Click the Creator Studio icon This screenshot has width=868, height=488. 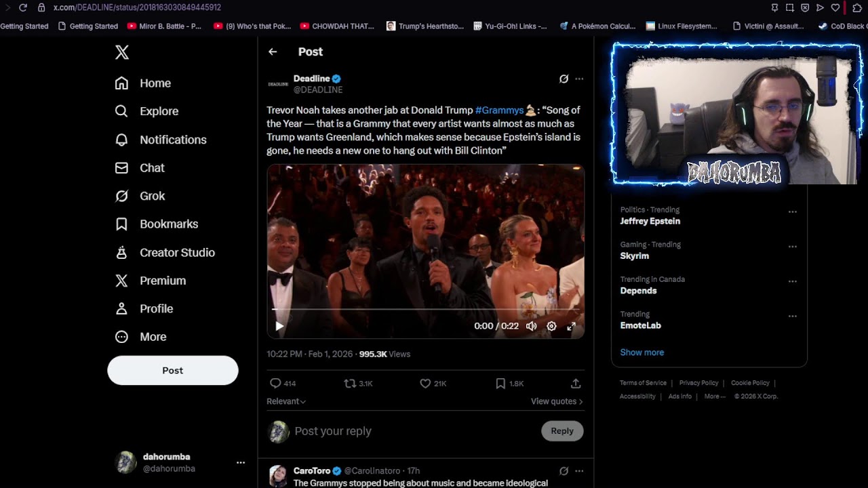[121, 252]
